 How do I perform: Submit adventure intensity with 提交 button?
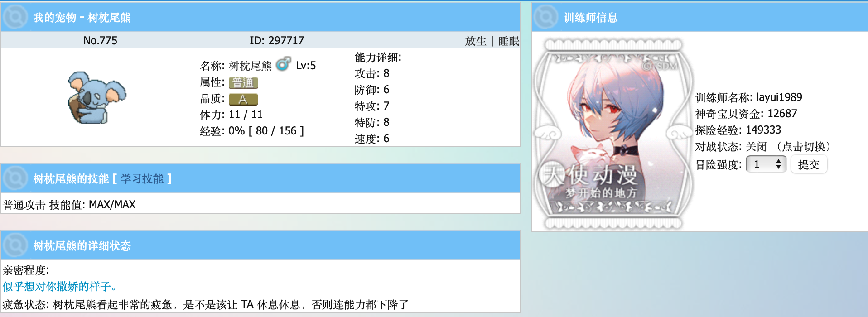tap(809, 164)
